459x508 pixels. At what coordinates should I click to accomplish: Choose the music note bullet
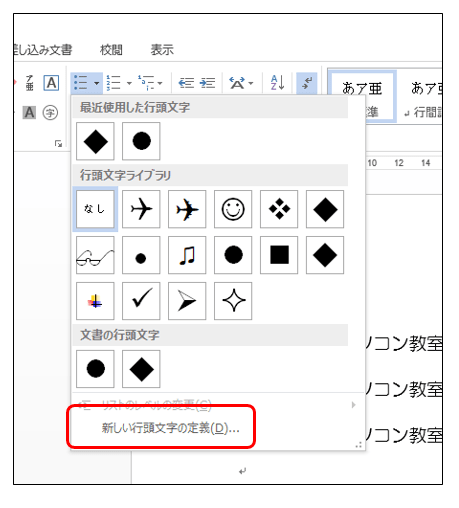coord(187,255)
